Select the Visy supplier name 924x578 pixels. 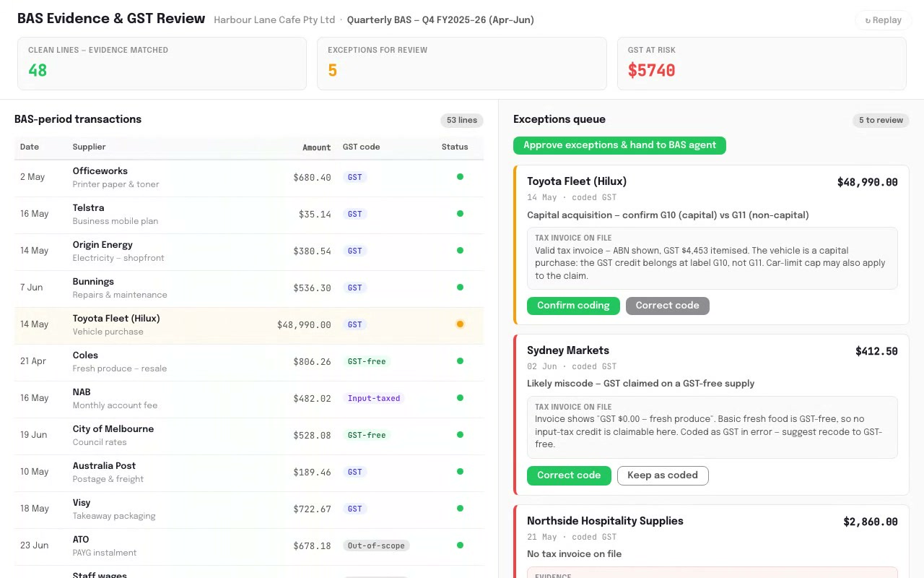coord(82,503)
